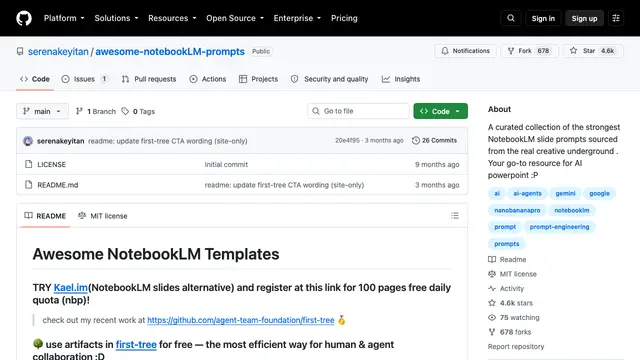
Task: Open the Platform dropdown menu
Action: (64, 18)
